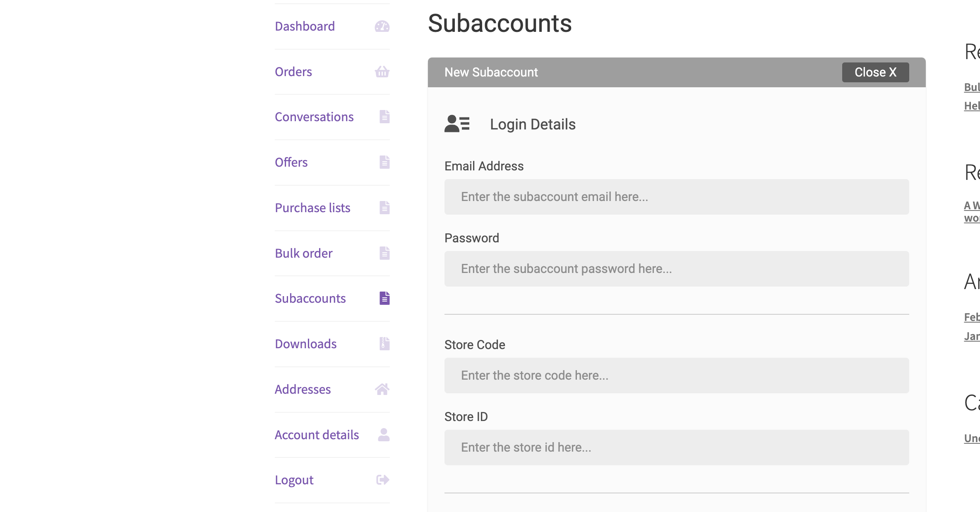
Task: Click the Conversations document icon
Action: pos(384,117)
